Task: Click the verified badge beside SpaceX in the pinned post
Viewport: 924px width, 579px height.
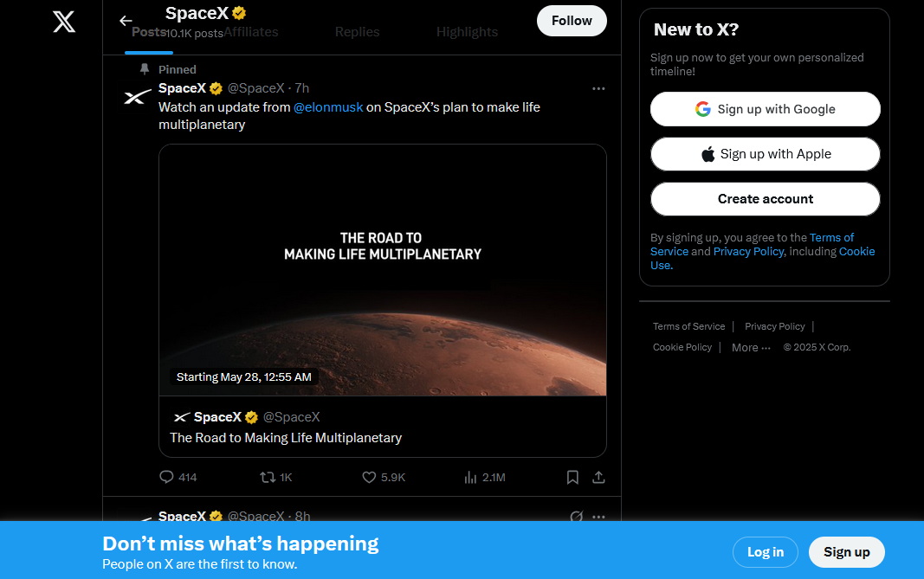Action: point(216,88)
